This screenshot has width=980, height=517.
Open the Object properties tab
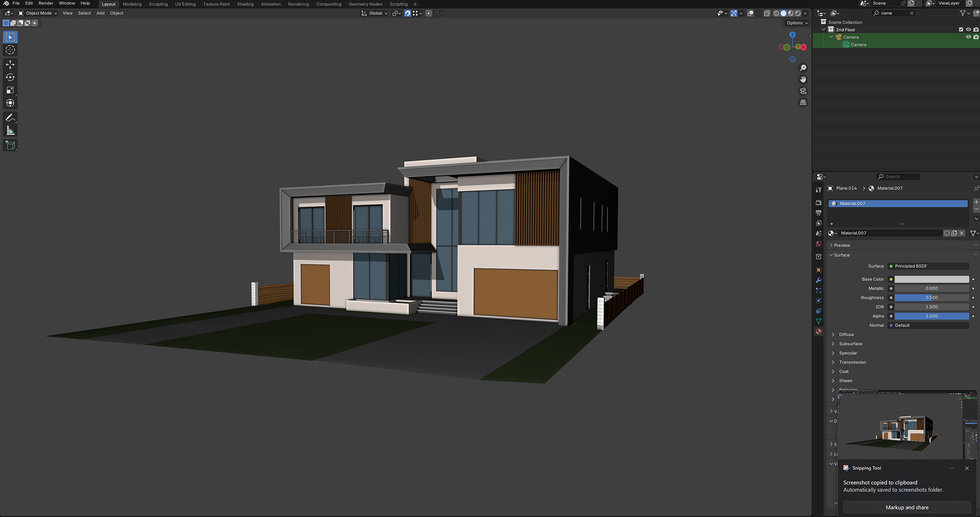pos(819,270)
